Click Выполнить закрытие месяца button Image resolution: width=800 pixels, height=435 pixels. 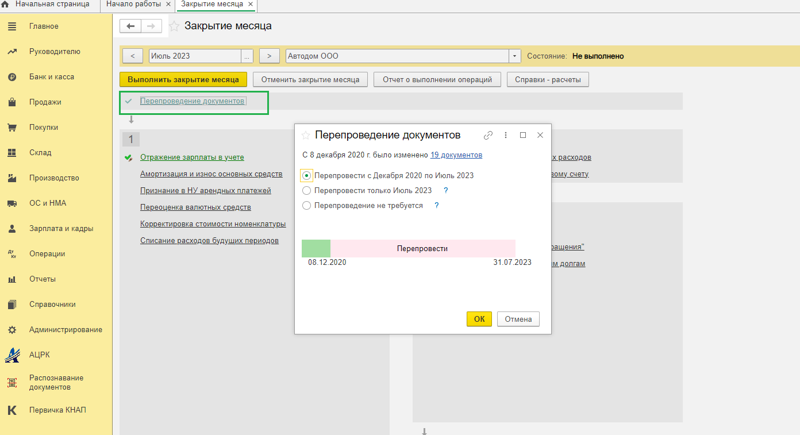point(183,80)
